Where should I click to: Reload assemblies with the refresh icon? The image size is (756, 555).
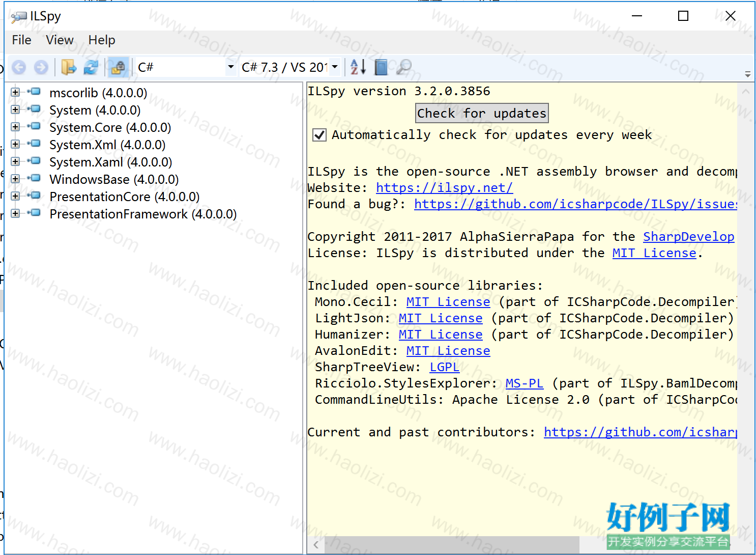(91, 67)
